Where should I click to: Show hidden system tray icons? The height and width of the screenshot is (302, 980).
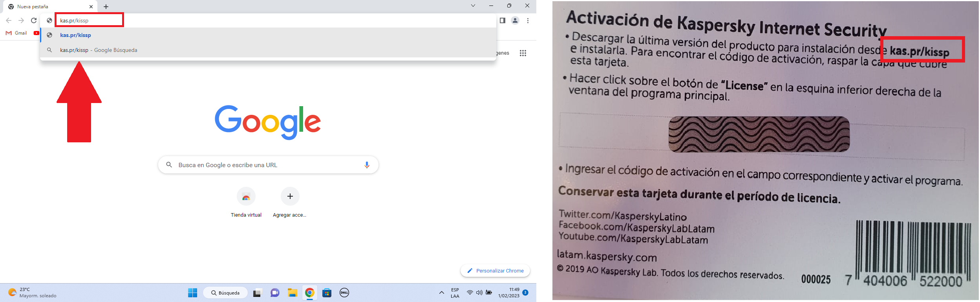441,293
